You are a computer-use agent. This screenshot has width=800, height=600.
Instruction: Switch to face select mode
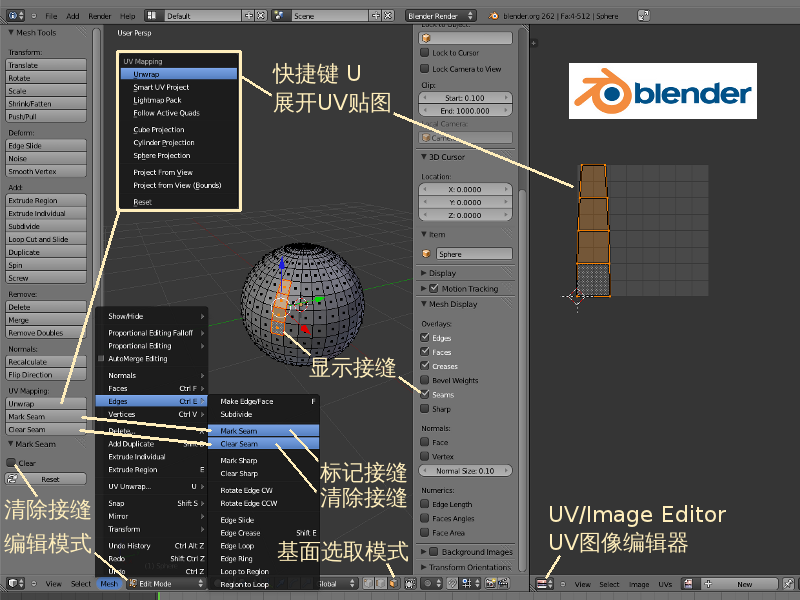coord(393,583)
